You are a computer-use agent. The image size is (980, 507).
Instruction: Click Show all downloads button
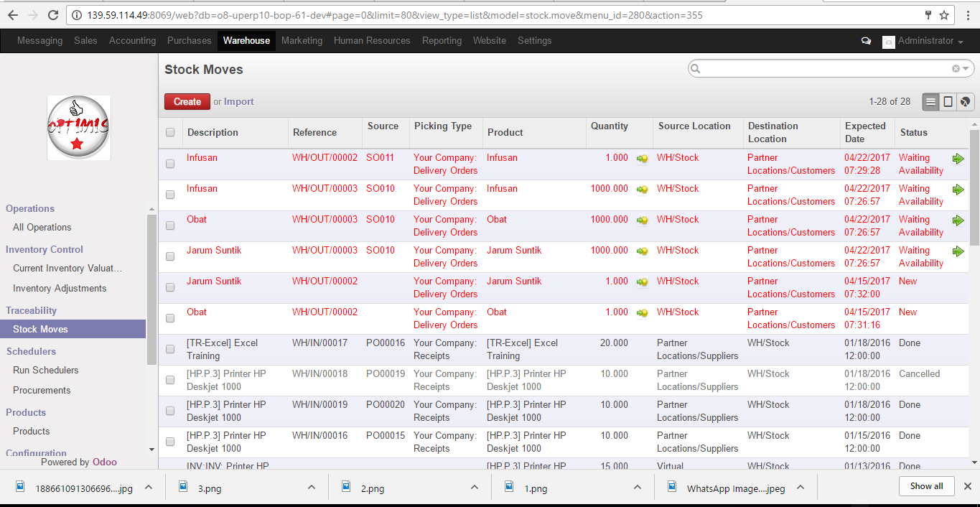coord(926,486)
